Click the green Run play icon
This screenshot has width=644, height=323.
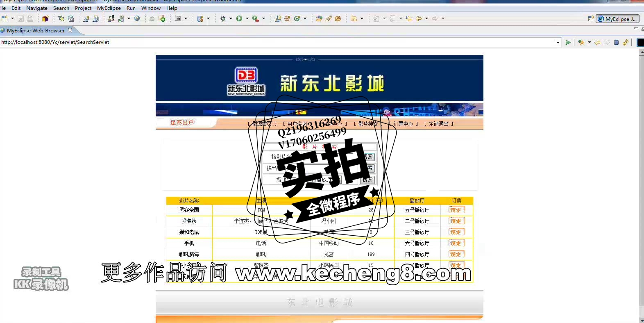pos(239,18)
